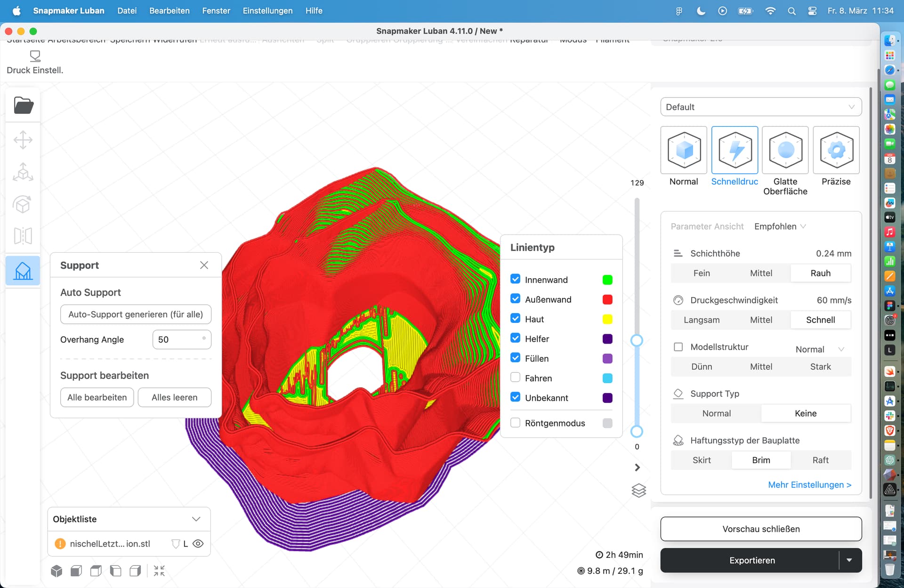Expand the Empfohlen parameter view dropdown

click(x=780, y=226)
